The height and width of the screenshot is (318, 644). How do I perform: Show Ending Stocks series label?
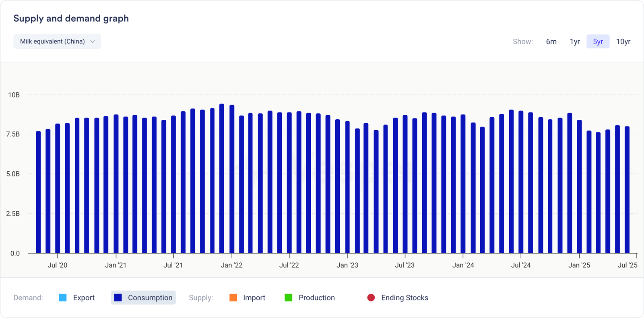405,297
